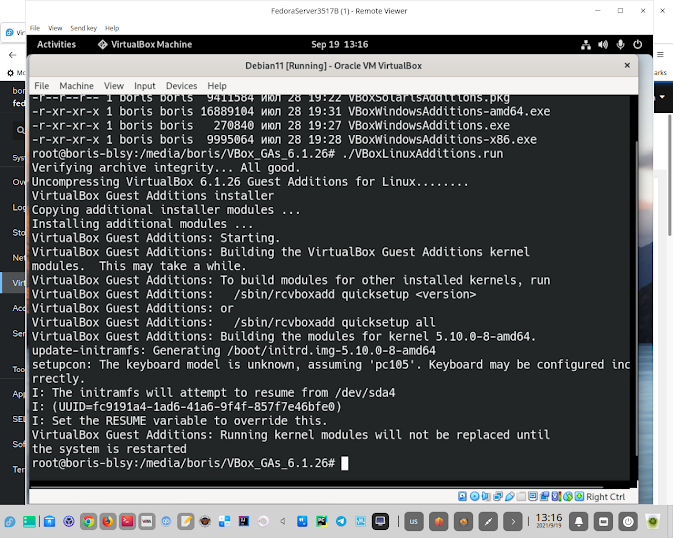The image size is (673, 538).
Task: Open the PyCharm icon in taskbar
Action: (x=321, y=521)
